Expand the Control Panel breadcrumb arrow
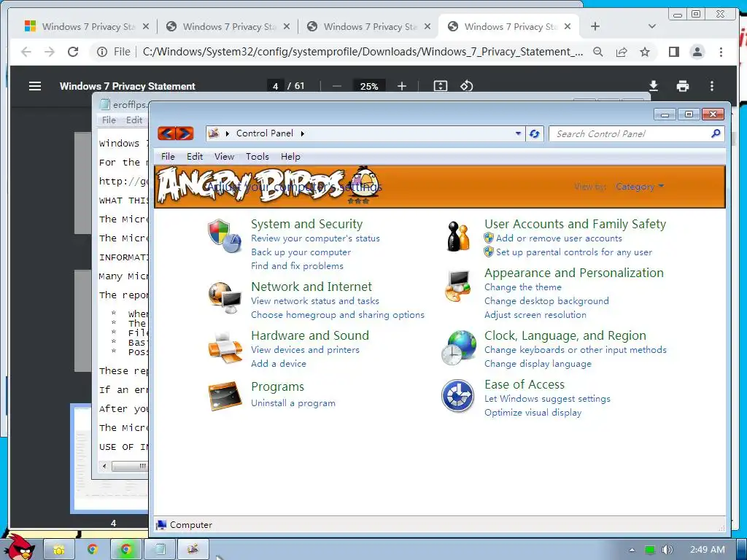 (302, 133)
